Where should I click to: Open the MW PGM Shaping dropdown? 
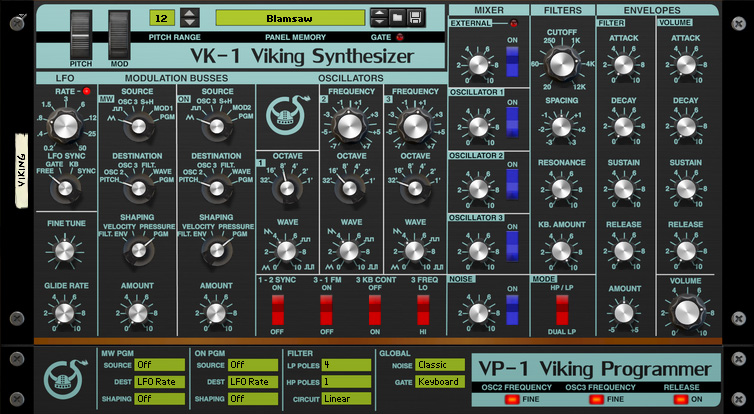(x=160, y=399)
